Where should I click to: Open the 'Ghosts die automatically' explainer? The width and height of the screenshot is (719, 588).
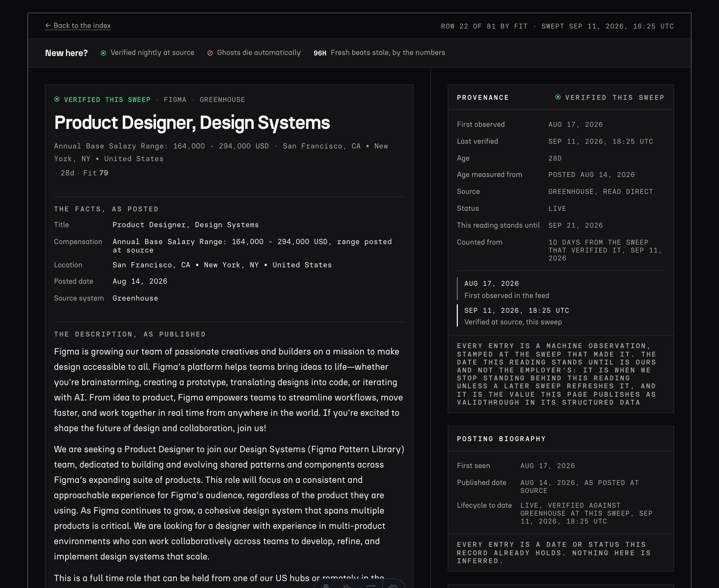pyautogui.click(x=259, y=53)
